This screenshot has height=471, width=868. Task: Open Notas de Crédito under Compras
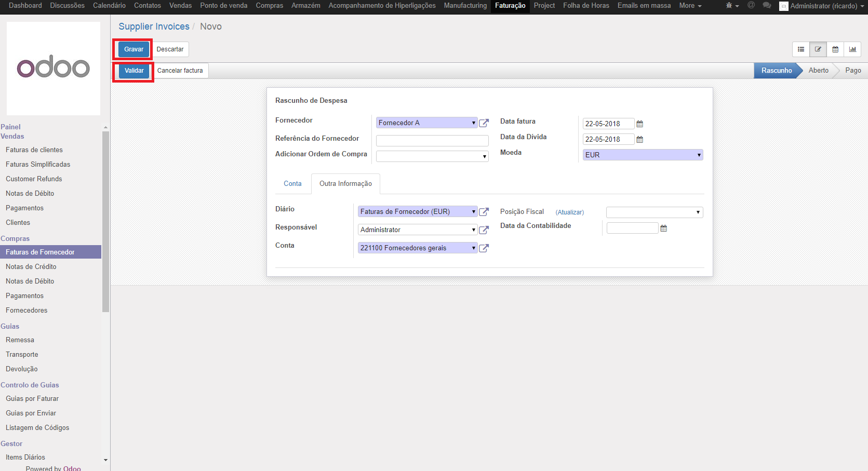(x=31, y=266)
